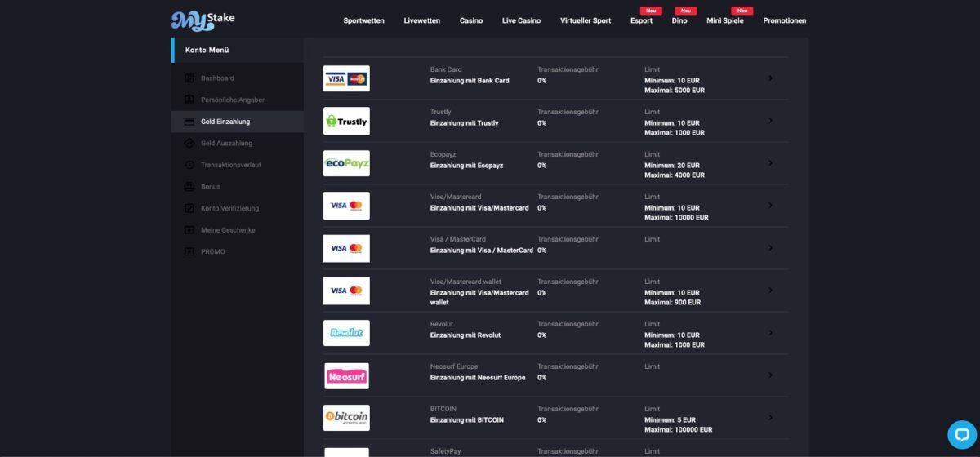Select the Visa/Mastercard wallet logo
The height and width of the screenshot is (457, 980).
pyautogui.click(x=346, y=291)
